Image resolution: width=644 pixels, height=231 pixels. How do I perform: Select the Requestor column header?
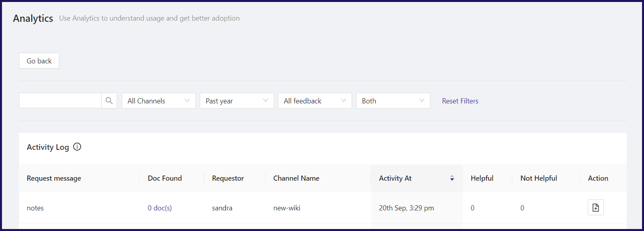point(228,178)
